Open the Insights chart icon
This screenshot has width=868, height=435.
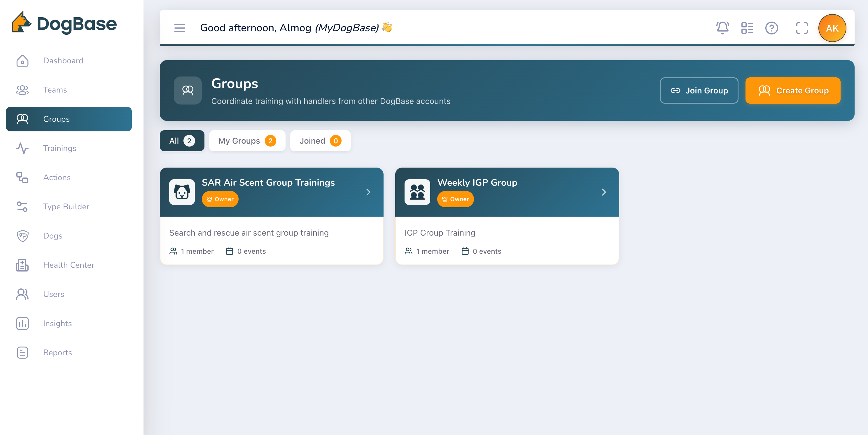(22, 323)
